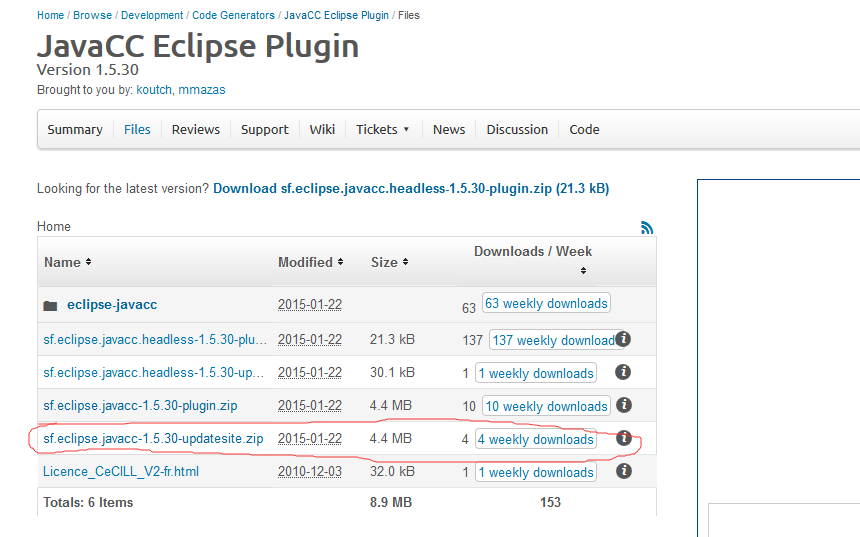Download sf.eclipse.javacc.headless-1.5.30-up... file
This screenshot has width=860, height=537.
(x=154, y=372)
